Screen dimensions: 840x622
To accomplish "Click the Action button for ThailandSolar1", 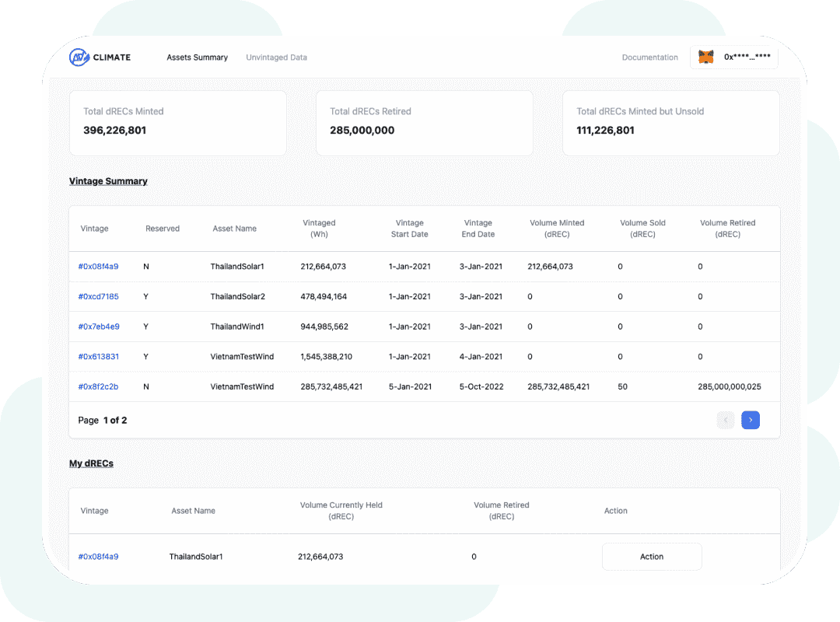I will point(652,557).
